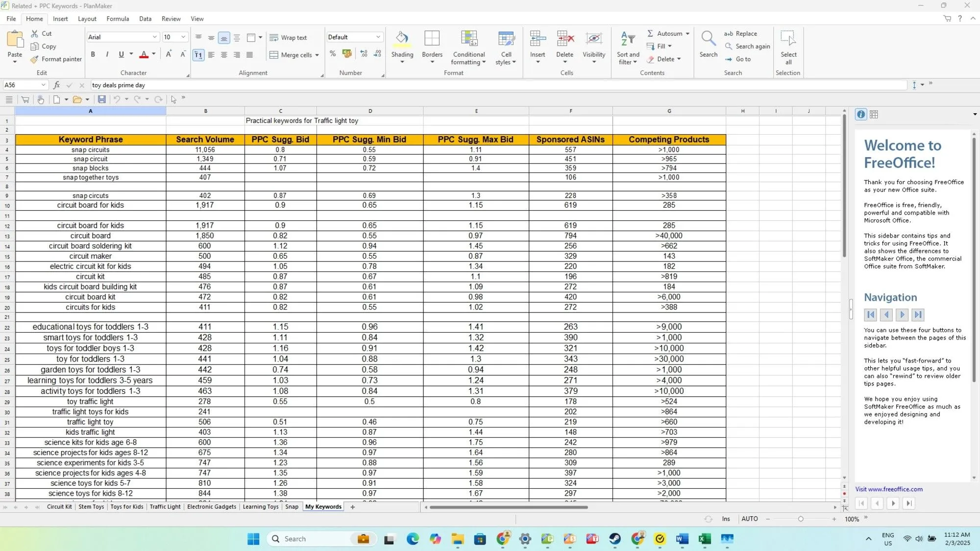Switch to the Formula ribbon tab

tap(118, 19)
